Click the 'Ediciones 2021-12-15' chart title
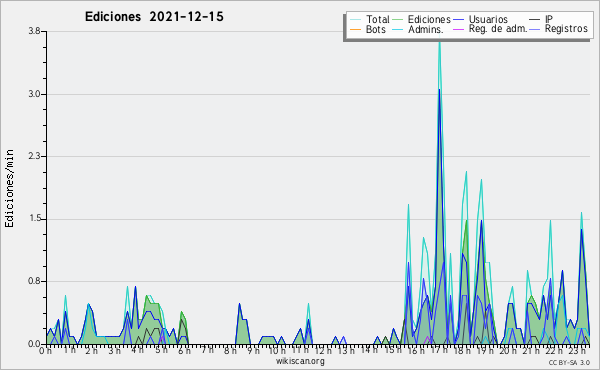Screen dimensions: 600x370 [x=154, y=17]
